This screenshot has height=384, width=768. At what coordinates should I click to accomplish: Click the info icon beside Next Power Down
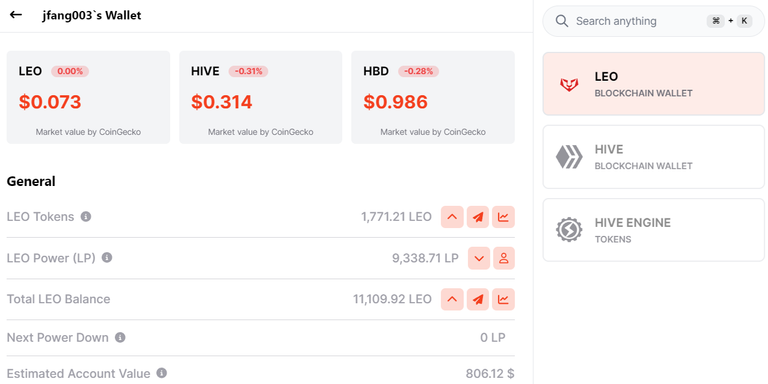[x=120, y=337]
